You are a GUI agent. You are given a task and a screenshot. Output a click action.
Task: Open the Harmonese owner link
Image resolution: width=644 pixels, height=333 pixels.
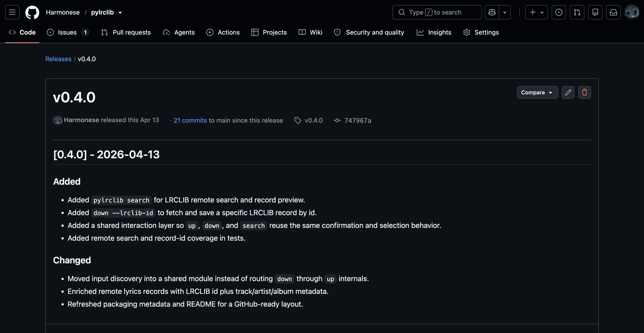pos(63,12)
